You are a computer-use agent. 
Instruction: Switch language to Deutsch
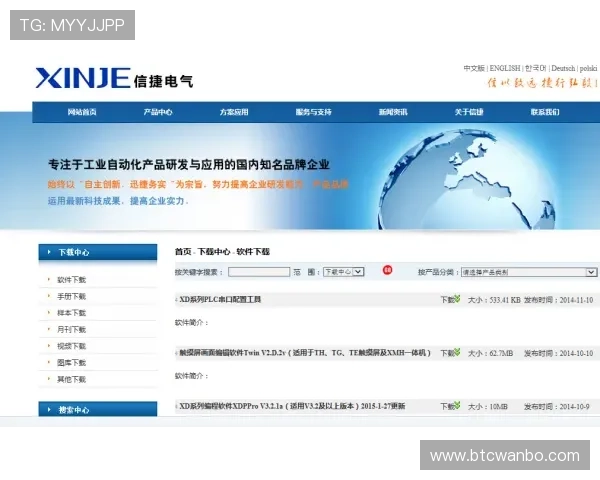pyautogui.click(x=563, y=68)
